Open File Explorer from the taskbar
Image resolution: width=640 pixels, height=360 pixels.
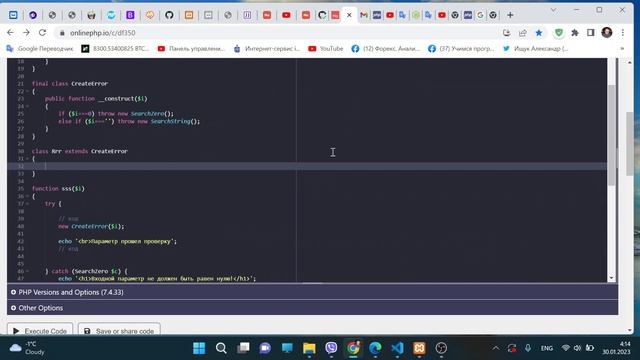(x=309, y=348)
